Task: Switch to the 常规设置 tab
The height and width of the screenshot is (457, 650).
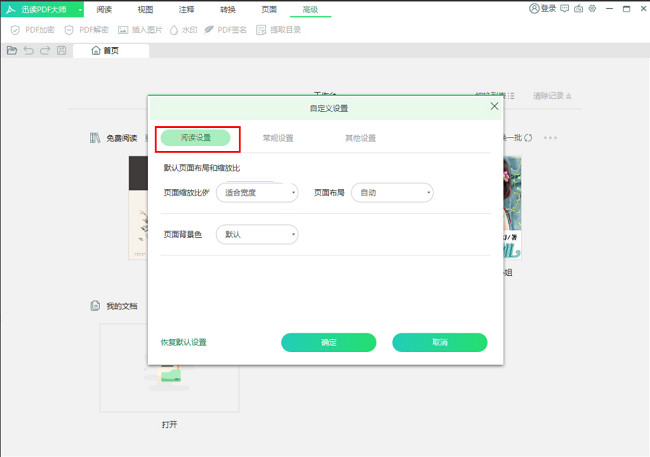Action: coord(277,138)
